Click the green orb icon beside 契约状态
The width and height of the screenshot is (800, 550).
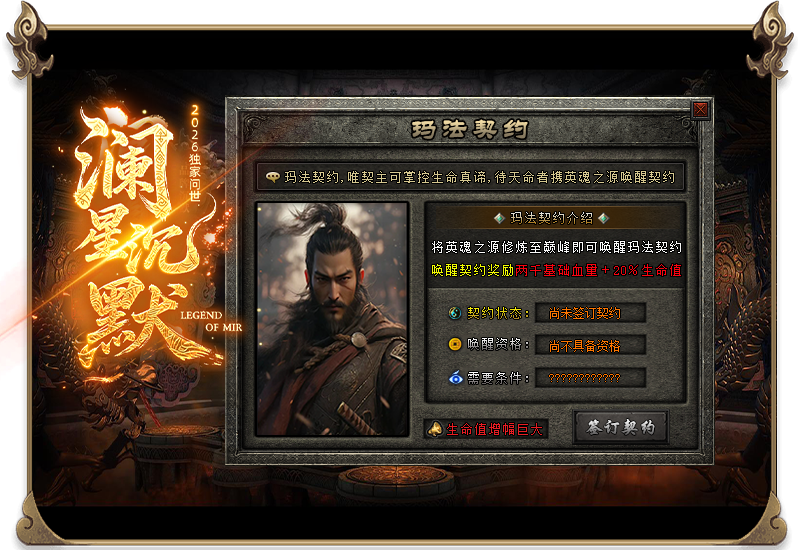(x=455, y=313)
